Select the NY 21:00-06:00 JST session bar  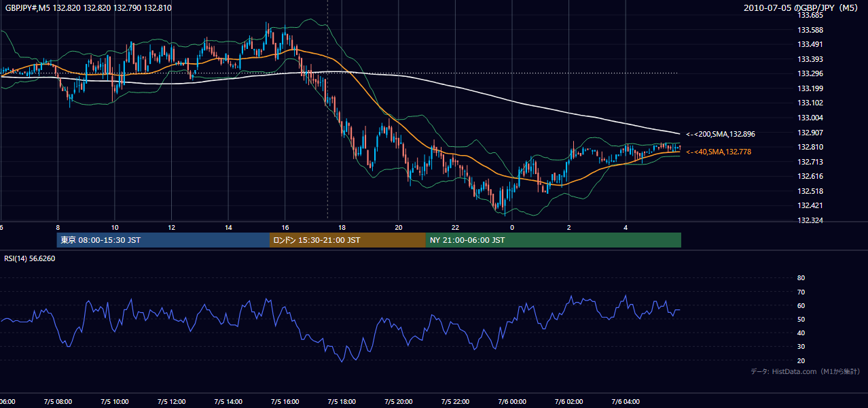pyautogui.click(x=554, y=240)
